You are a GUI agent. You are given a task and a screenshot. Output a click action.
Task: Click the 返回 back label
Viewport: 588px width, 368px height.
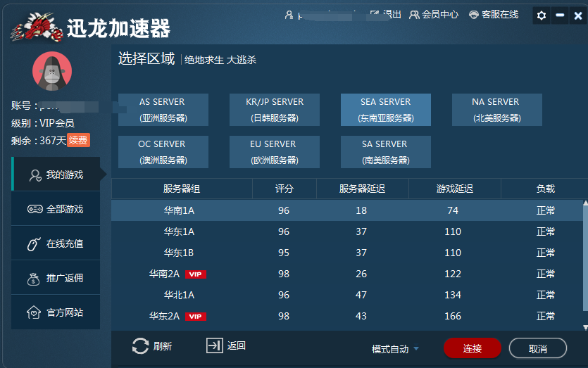[236, 345]
